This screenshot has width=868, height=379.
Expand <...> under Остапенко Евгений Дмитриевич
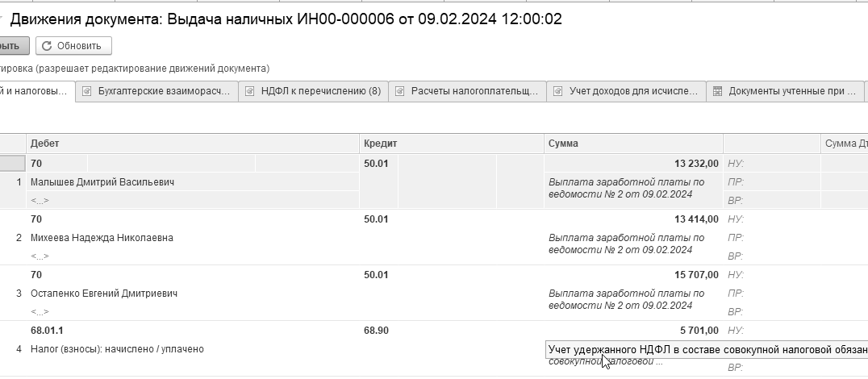click(40, 311)
